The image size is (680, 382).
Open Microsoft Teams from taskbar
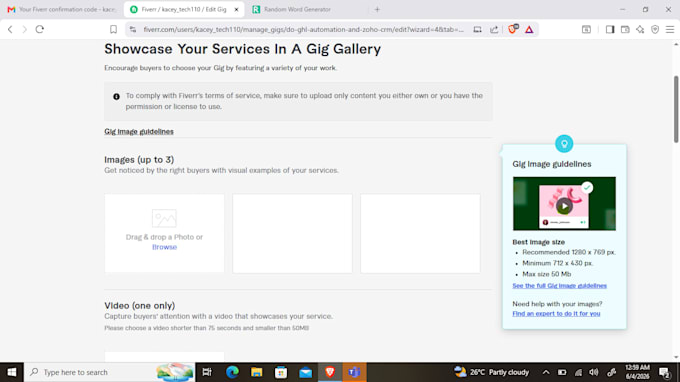pos(354,372)
